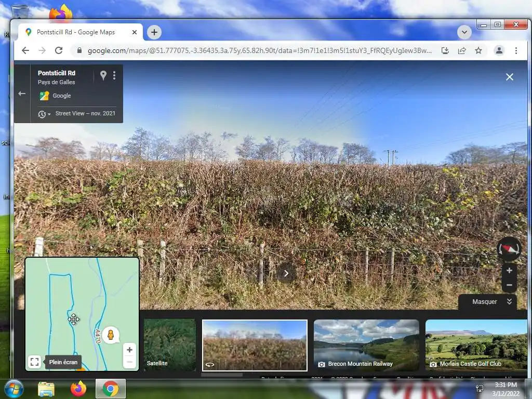
Task: Open the Street View more options menu
Action: pyautogui.click(x=114, y=75)
